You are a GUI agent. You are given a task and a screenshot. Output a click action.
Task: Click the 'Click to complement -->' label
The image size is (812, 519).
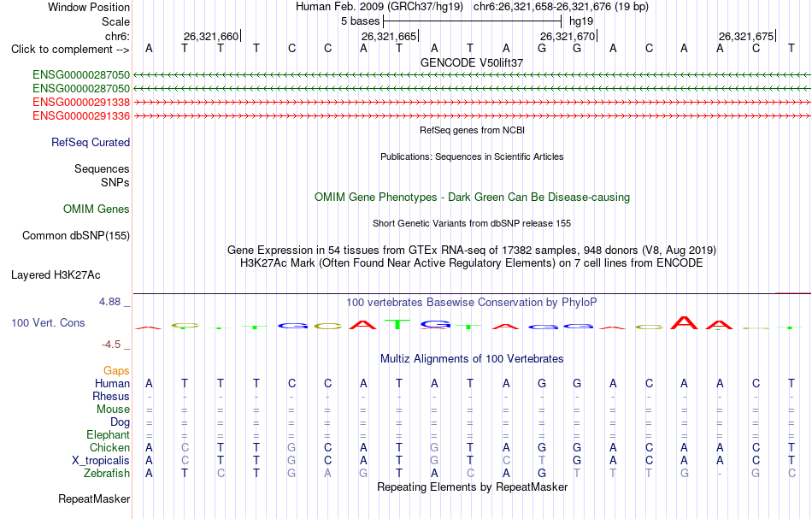point(70,50)
